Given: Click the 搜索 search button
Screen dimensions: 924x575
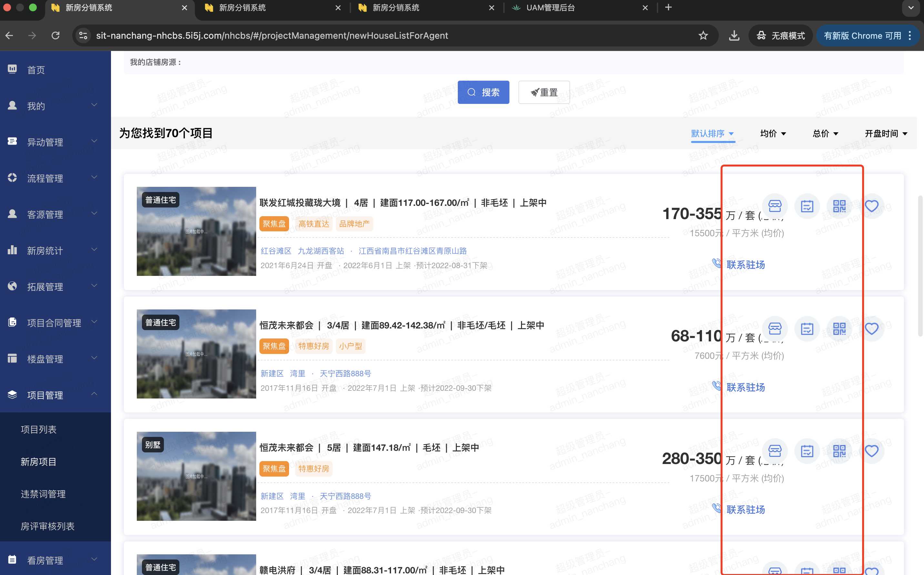Looking at the screenshot, I should point(483,92).
